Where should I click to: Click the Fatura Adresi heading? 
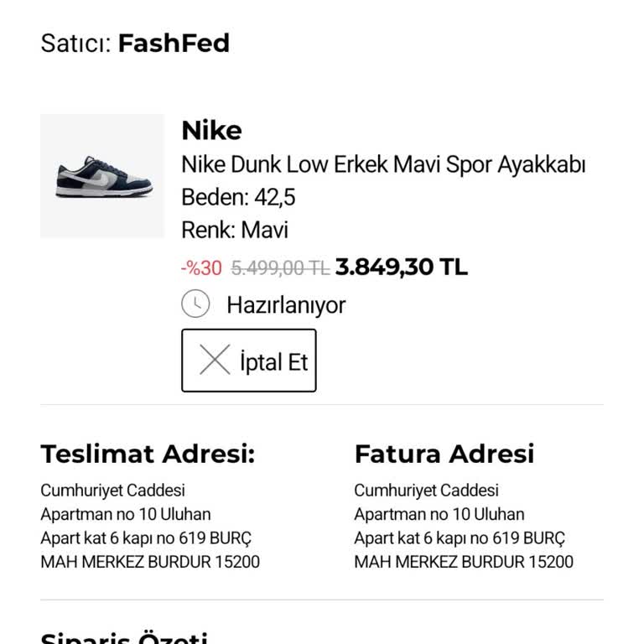(x=444, y=454)
